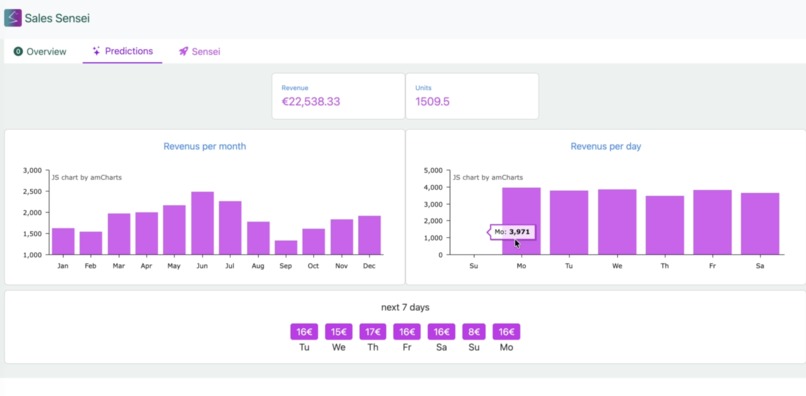
Task: Click the Th bar in daily chart
Action: [x=665, y=225]
